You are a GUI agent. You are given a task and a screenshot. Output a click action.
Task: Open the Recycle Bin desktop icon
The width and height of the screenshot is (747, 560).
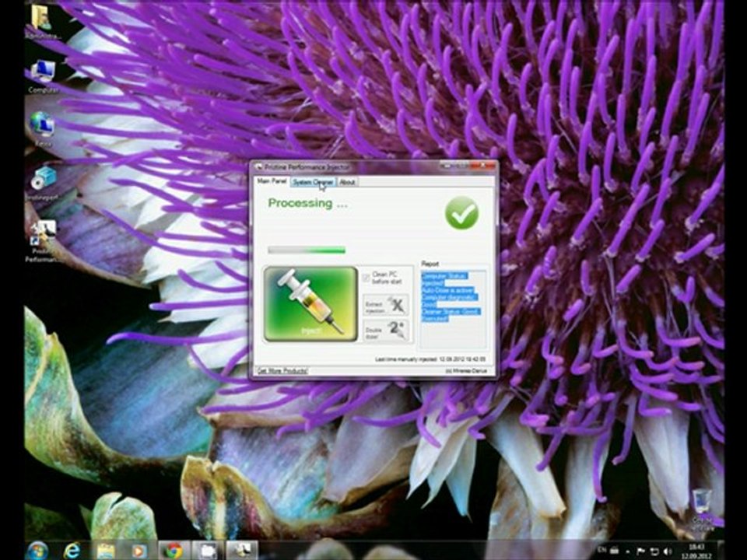click(x=702, y=509)
